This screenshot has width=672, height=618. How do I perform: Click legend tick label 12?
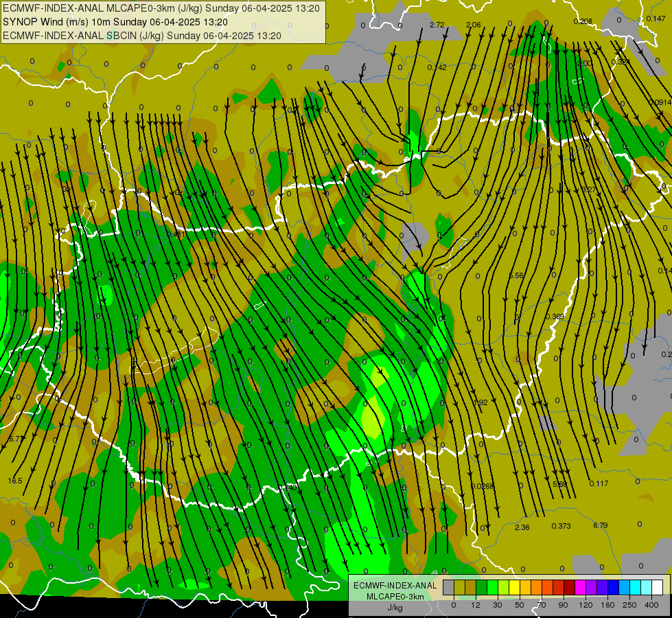tap(476, 605)
